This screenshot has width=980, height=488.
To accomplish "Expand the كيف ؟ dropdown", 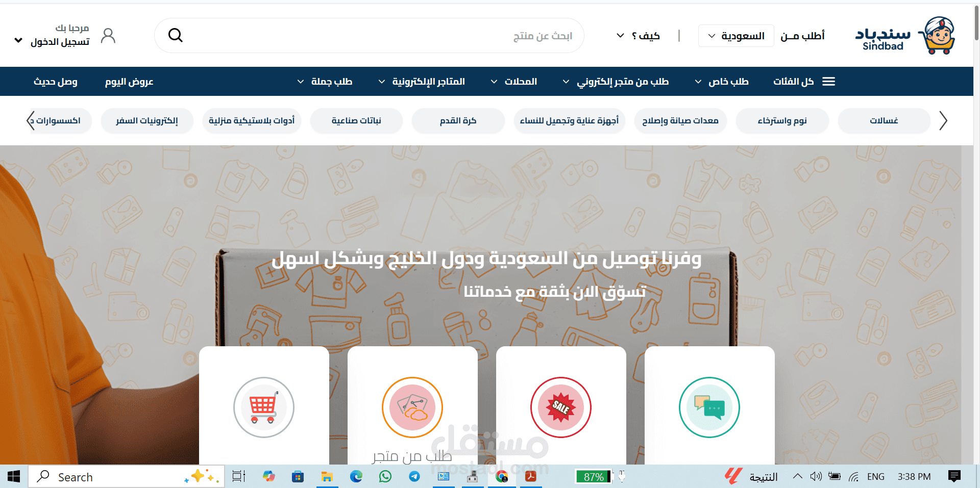I will tap(639, 36).
